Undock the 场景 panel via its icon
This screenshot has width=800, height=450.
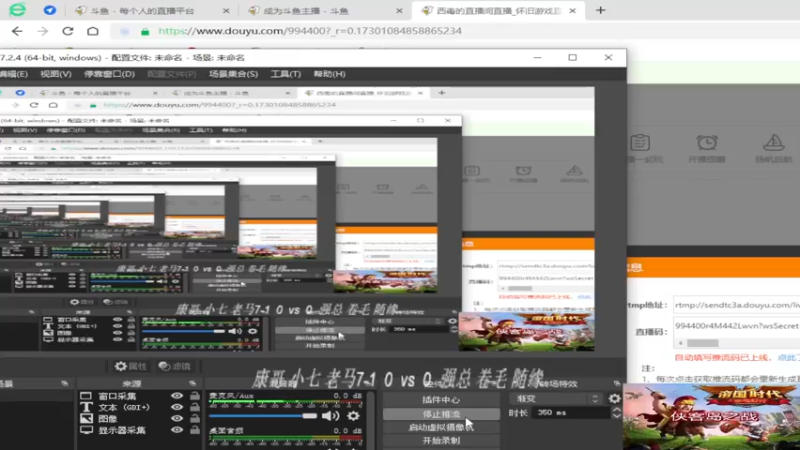click(x=65, y=383)
